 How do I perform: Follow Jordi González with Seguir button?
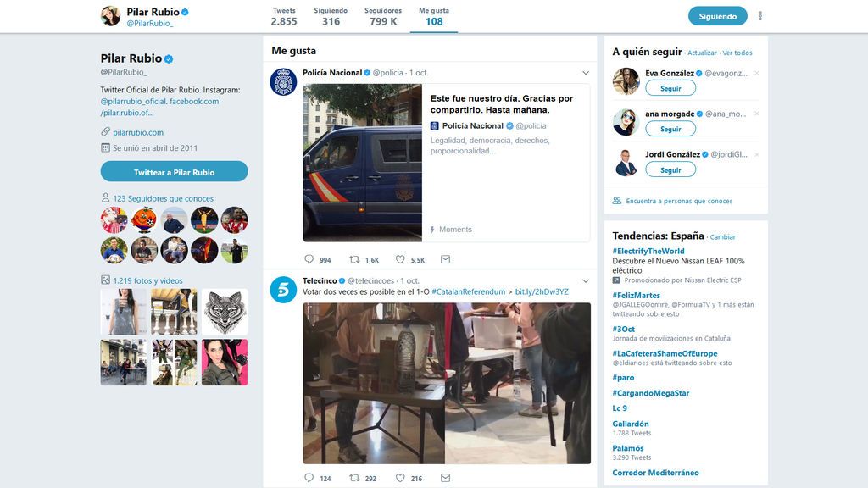point(670,169)
